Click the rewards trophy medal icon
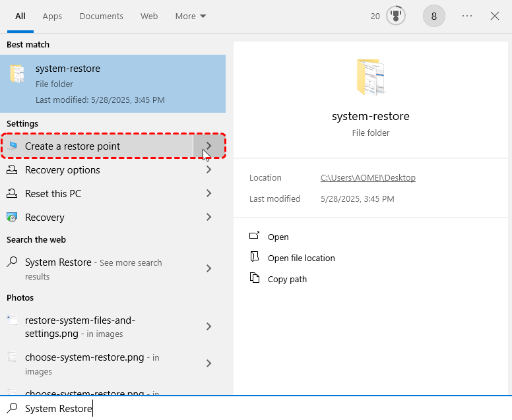Viewport: 512px width, 420px height. point(396,16)
